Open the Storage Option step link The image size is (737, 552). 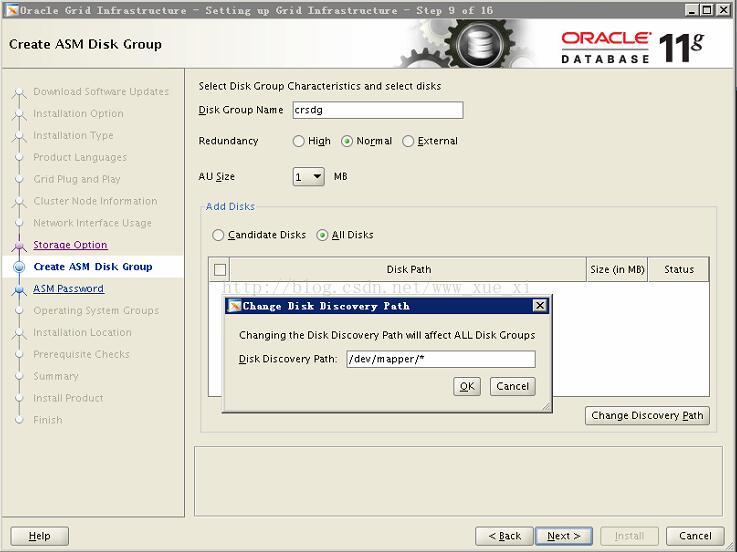tap(70, 245)
